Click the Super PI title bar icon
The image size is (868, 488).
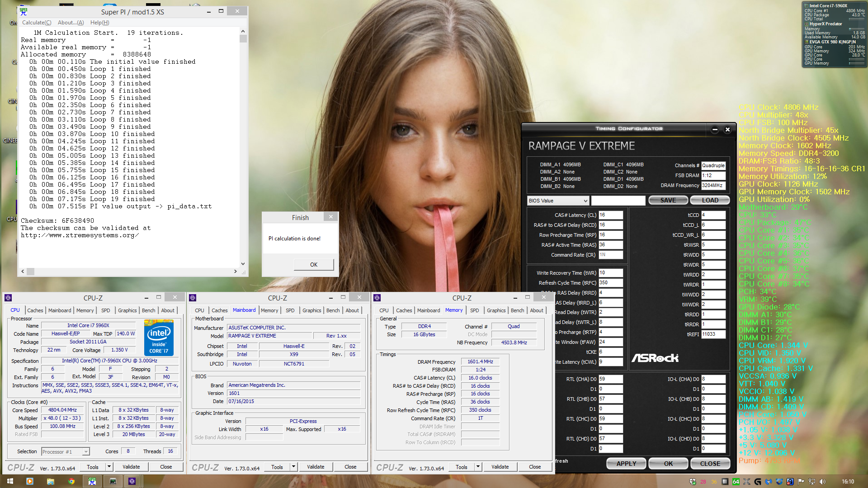[24, 12]
